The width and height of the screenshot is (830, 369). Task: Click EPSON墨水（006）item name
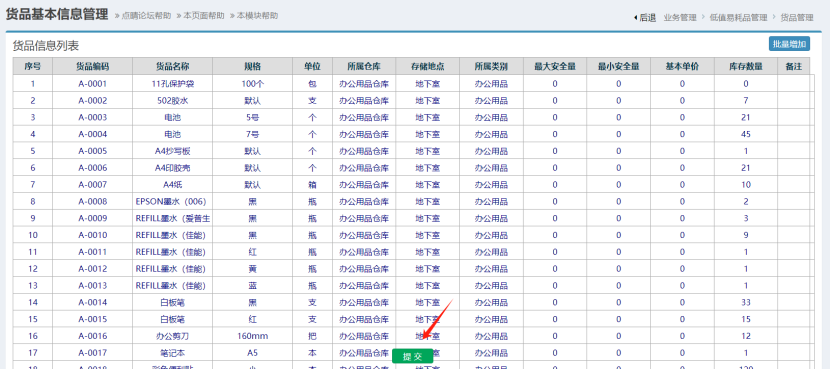coord(171,202)
